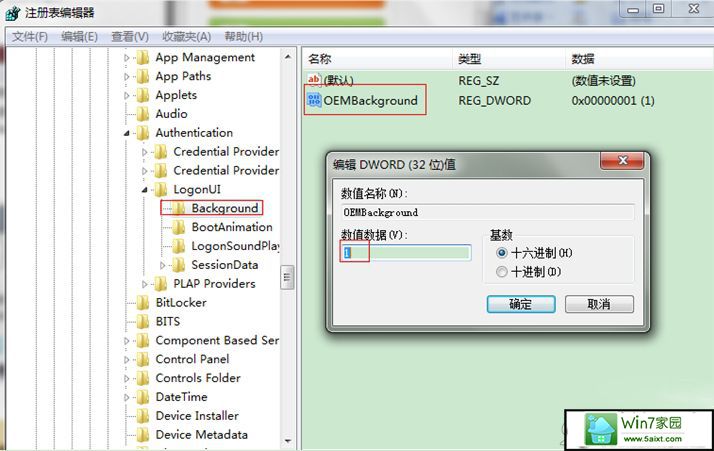This screenshot has width=714, height=451.
Task: Expand the DateTime tree node
Action: coord(127,397)
